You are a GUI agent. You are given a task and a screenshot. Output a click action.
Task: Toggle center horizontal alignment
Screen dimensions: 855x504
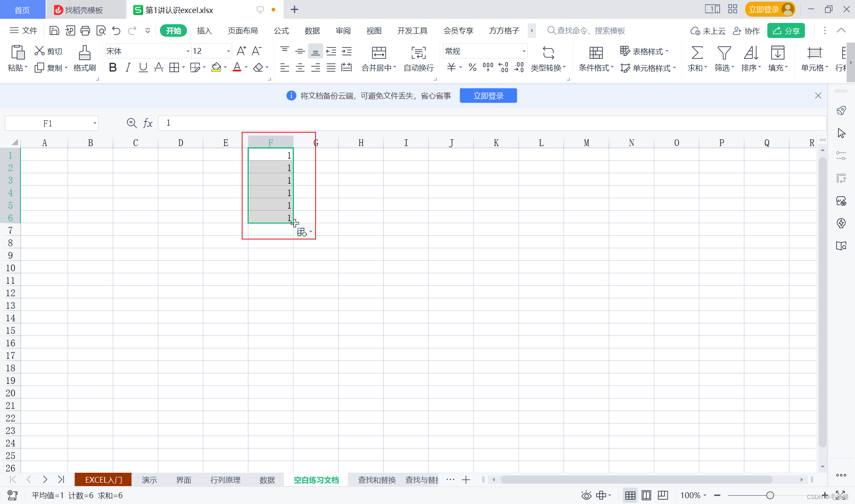(x=300, y=67)
